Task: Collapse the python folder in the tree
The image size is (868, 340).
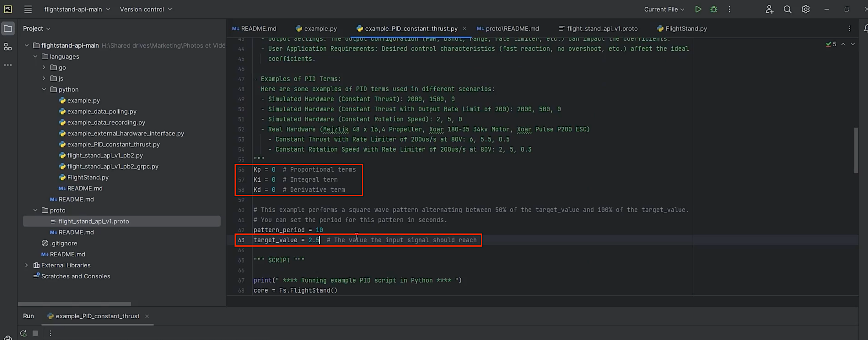Action: coord(44,89)
